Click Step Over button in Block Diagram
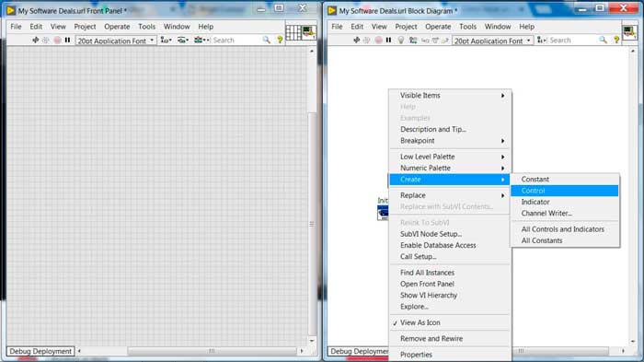The height and width of the screenshot is (362, 644). click(435, 40)
